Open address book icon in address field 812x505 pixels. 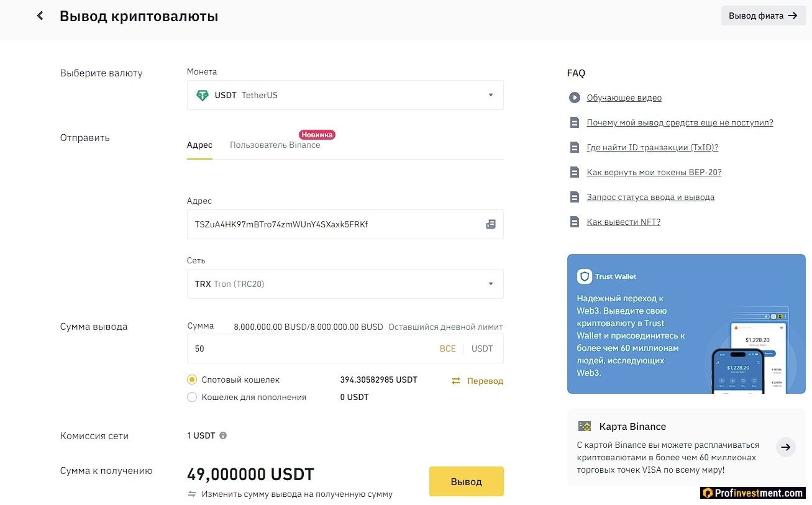[491, 224]
